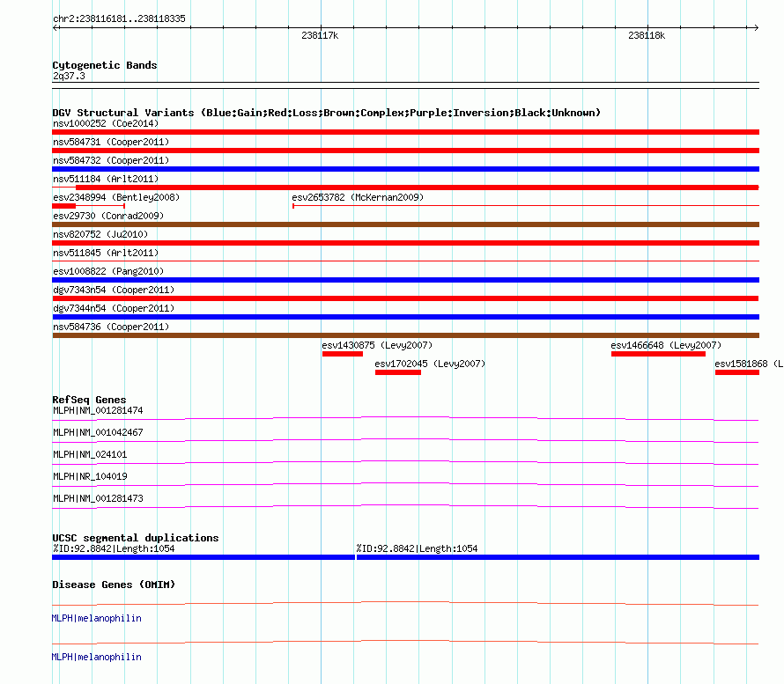The height and width of the screenshot is (684, 784).
Task: Click the nsv584736 (Cooper2011) variant label
Action: 111,327
